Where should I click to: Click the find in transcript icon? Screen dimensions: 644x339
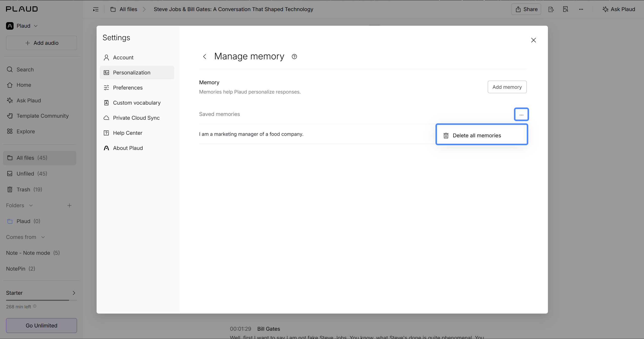[x=566, y=9]
